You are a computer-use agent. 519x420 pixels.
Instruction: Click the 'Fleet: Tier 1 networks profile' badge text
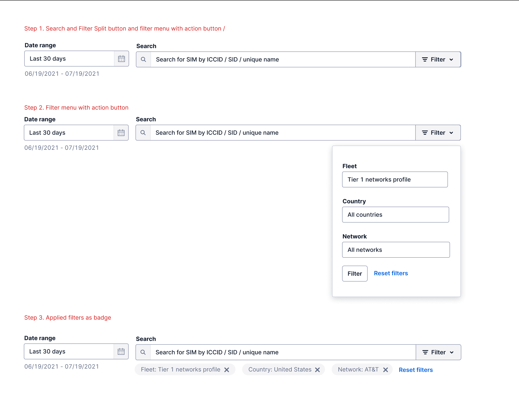click(180, 369)
